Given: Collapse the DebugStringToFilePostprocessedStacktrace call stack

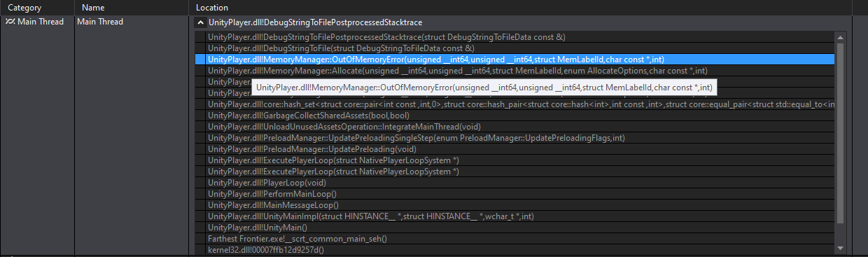Looking at the screenshot, I should (x=201, y=22).
